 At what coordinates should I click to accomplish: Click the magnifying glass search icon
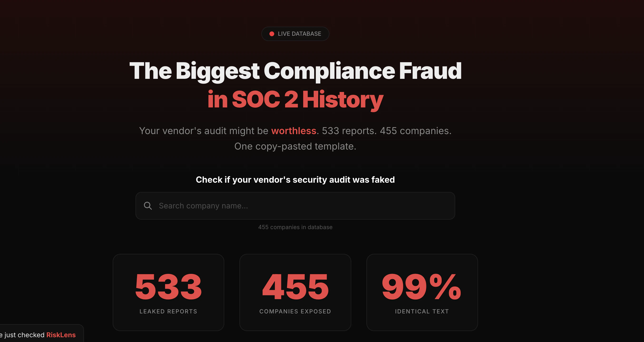coord(148,206)
